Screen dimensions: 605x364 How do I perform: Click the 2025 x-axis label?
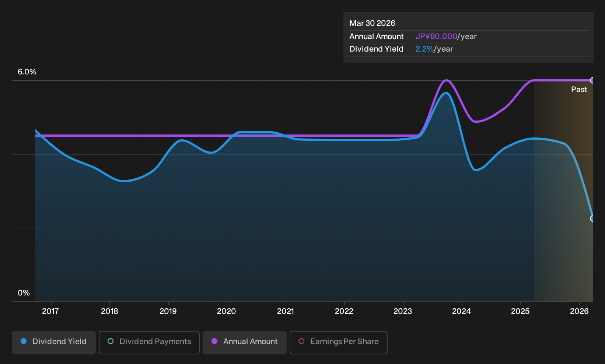click(520, 311)
